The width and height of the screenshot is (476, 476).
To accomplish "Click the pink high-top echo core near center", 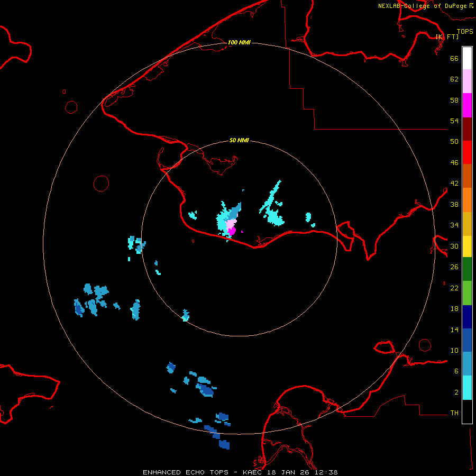I will tap(231, 225).
